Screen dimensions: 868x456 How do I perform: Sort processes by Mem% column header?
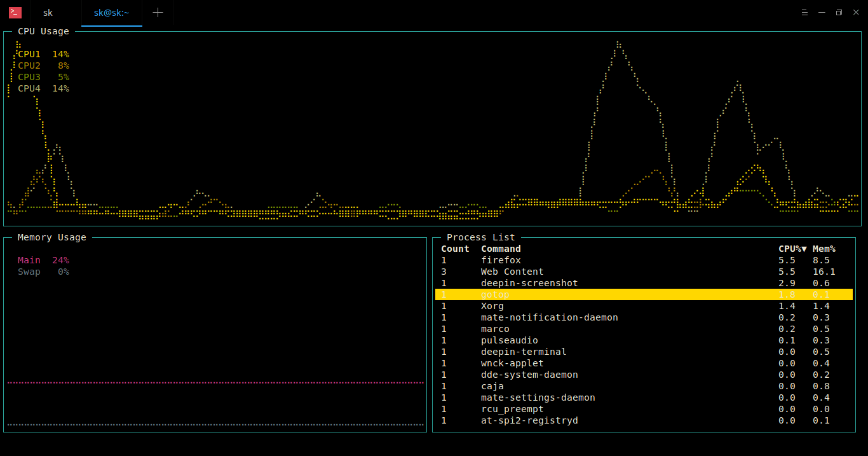click(x=824, y=249)
